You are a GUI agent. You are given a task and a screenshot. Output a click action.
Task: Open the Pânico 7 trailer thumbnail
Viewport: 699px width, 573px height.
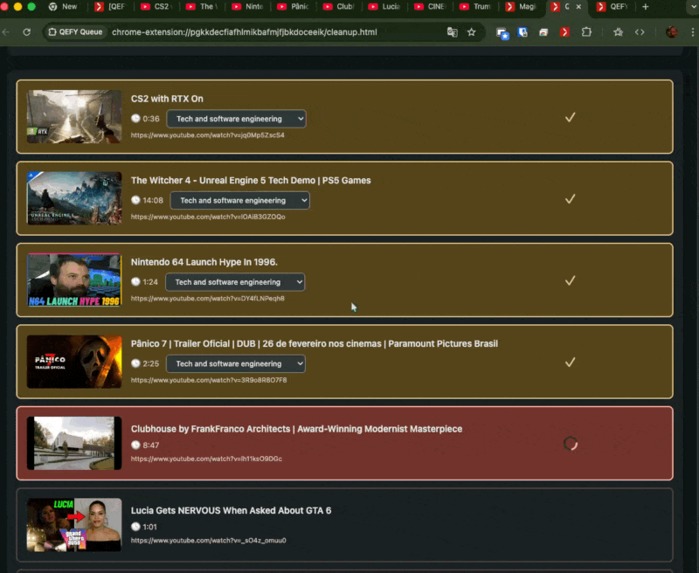tap(74, 362)
